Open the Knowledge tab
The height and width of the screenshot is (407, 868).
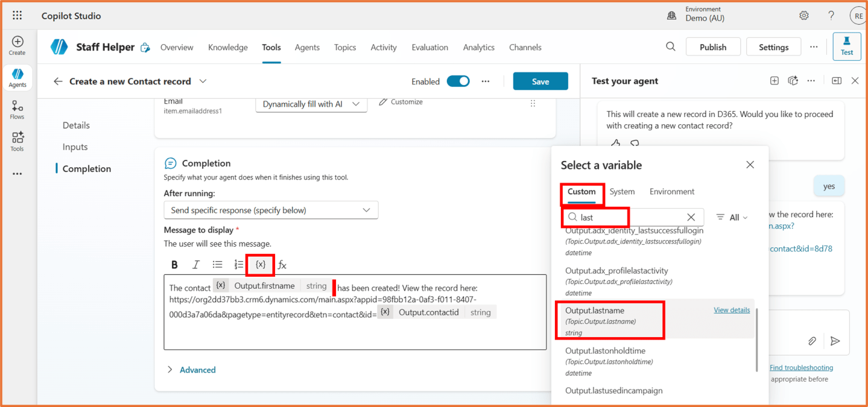click(x=227, y=47)
